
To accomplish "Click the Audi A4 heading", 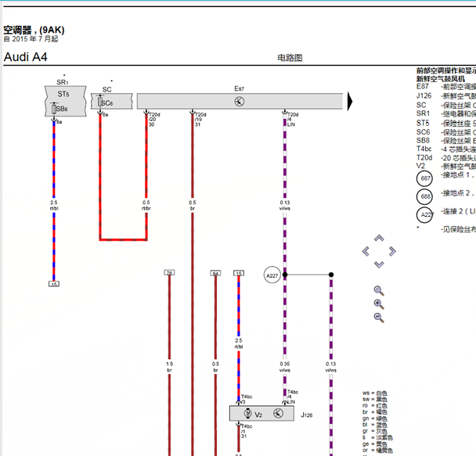I will coord(26,57).
